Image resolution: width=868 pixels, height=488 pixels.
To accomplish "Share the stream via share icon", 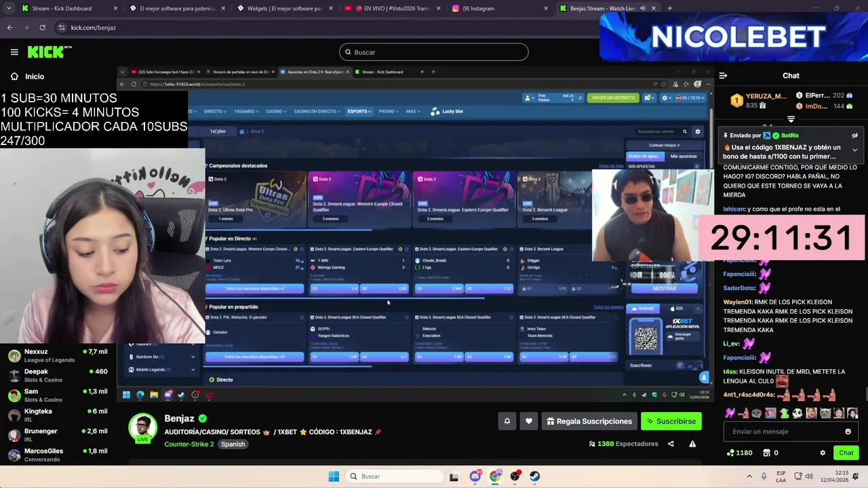I will [x=671, y=444].
